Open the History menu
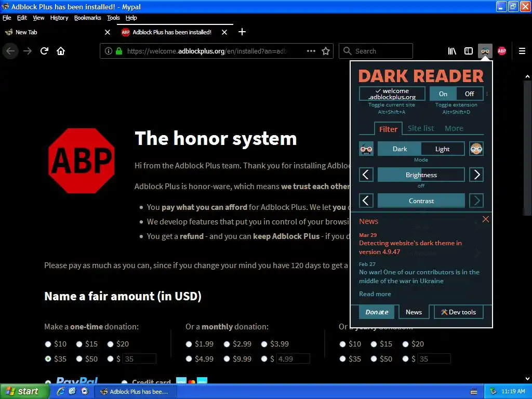Image resolution: width=532 pixels, height=399 pixels. (x=59, y=18)
